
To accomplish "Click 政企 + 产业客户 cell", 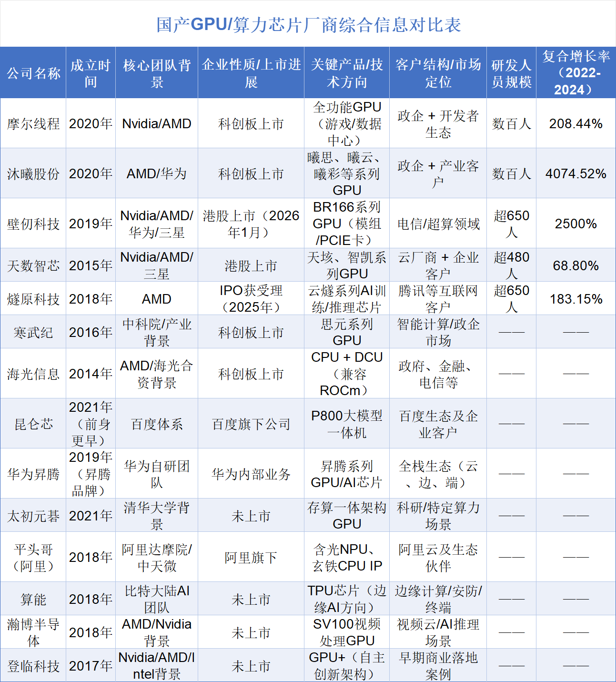I will [438, 173].
